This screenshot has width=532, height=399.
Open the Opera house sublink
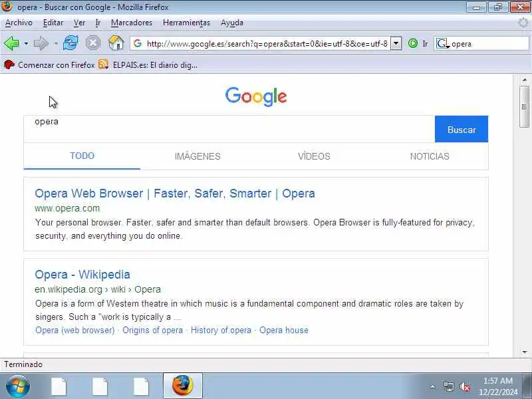coord(284,330)
